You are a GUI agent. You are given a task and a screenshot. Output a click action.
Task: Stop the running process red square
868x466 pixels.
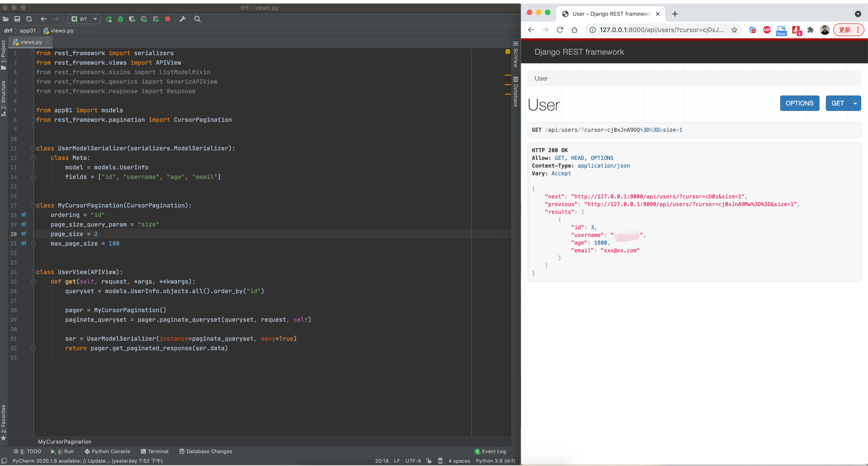168,19
